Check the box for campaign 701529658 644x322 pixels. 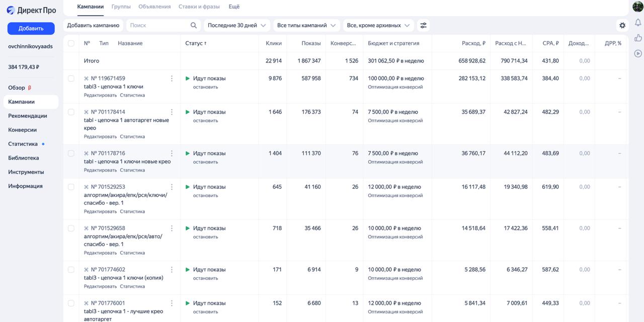[71, 228]
